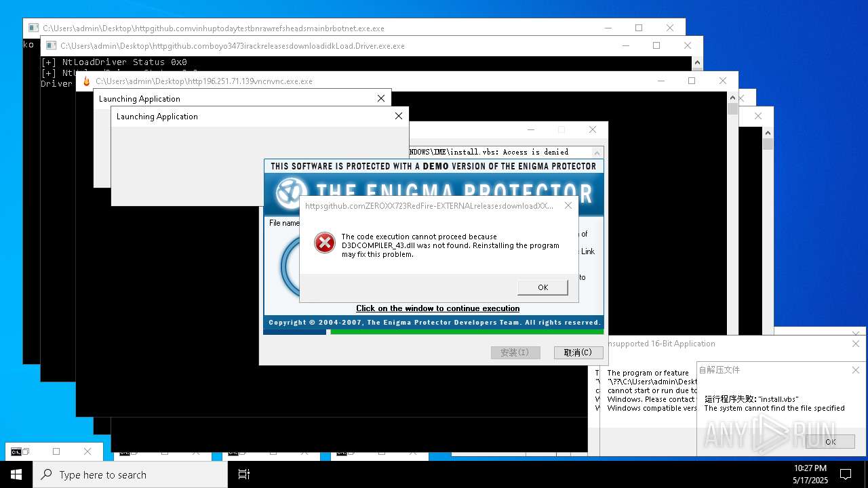Viewport: 868px width, 488px height.
Task: Maximize the small bottom-left console window
Action: tap(56, 451)
